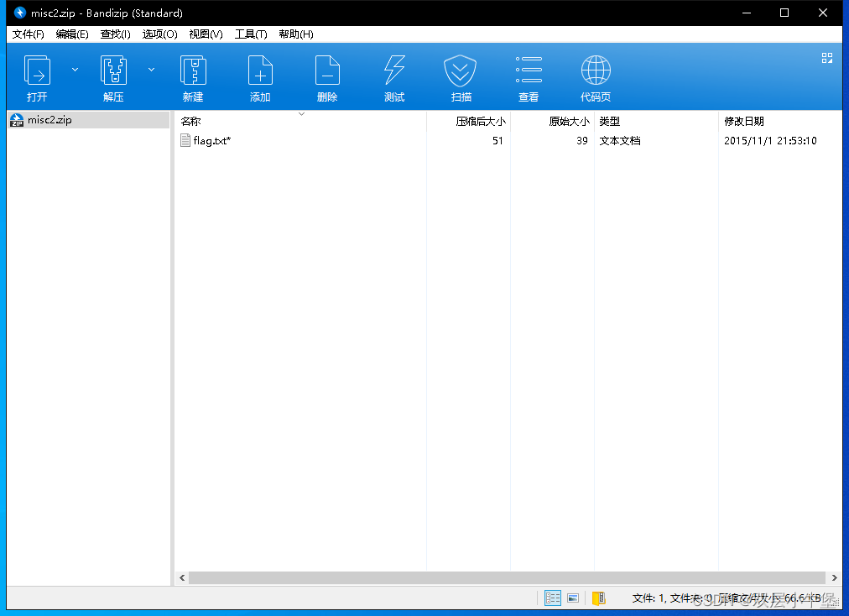Click the Extract (解压) toolbar icon
The height and width of the screenshot is (616, 849).
tap(114, 70)
